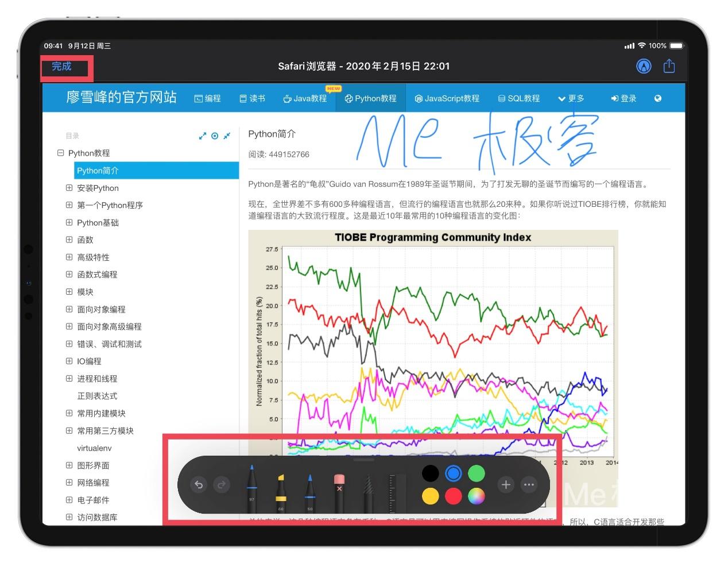
Task: Tap the Python简介 page heading
Action: coord(272,134)
